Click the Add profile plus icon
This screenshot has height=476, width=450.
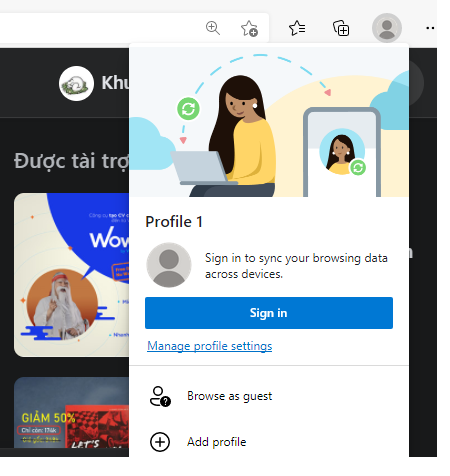pos(160,442)
